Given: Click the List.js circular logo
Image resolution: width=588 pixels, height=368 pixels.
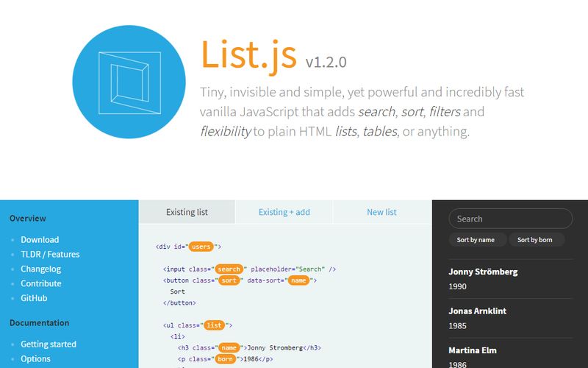Looking at the screenshot, I should [x=129, y=82].
